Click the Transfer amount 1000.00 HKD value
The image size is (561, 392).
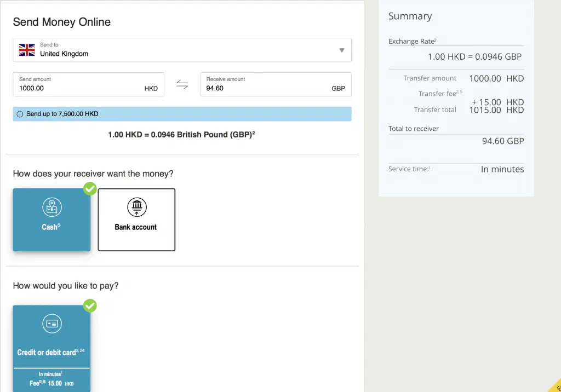point(496,78)
